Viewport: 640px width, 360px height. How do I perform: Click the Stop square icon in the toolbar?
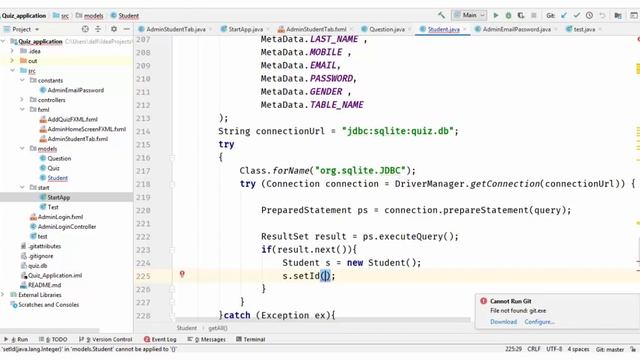click(x=533, y=16)
